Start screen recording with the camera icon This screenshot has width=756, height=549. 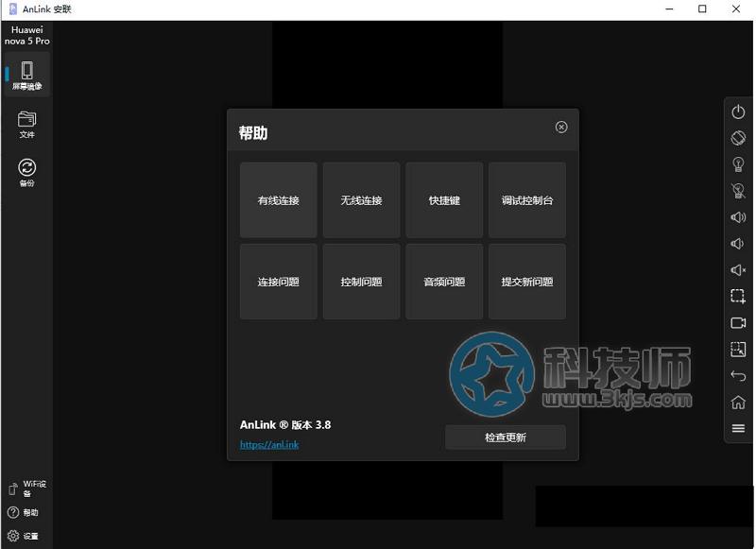[738, 322]
